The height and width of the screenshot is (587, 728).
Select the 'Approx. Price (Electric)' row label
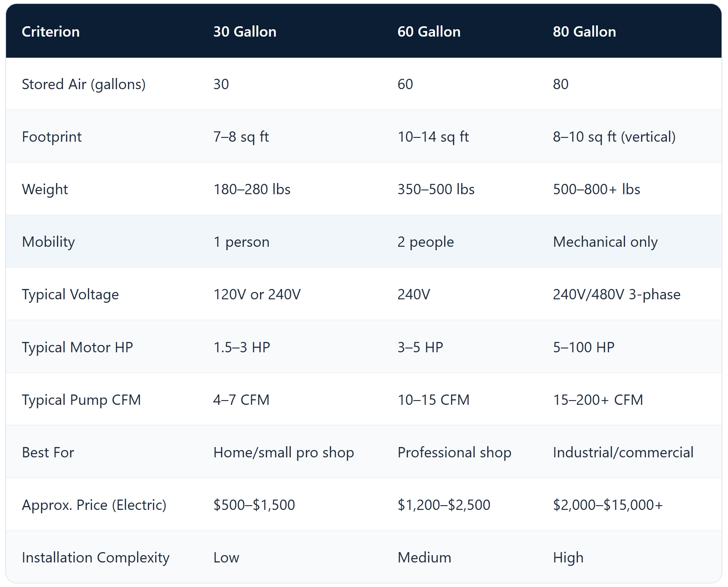coord(94,505)
